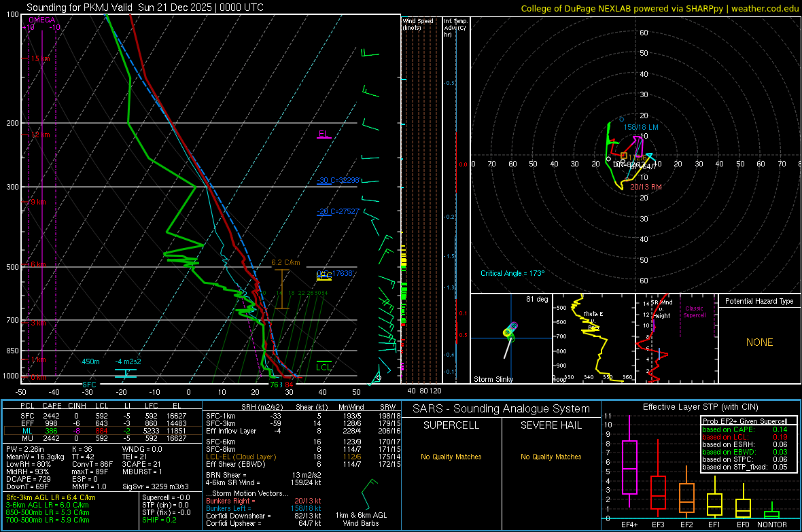802x532 pixels.
Task: Click the ML parcel CAPE value 386
Action: click(51, 431)
